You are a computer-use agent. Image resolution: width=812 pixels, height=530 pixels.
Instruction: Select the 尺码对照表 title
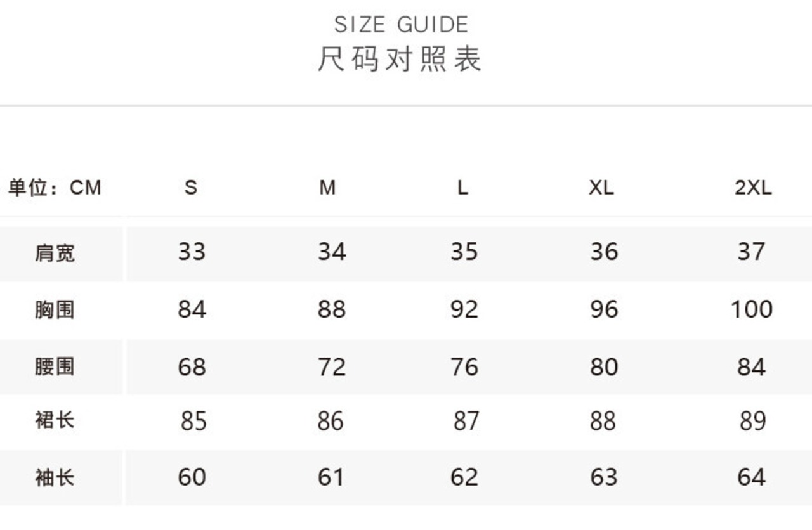[400, 59]
